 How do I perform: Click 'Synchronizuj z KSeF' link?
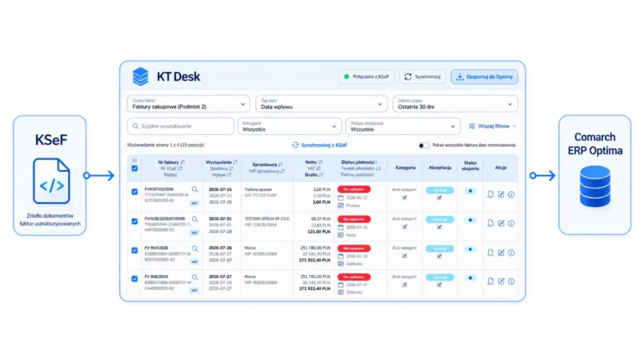[x=319, y=145]
